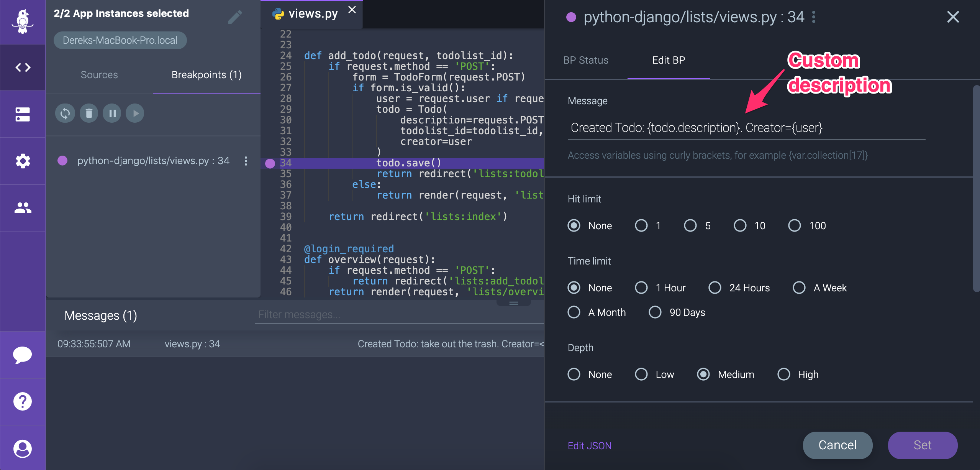
Task: Open breakpoint list item's three-dot menu
Action: click(246, 161)
